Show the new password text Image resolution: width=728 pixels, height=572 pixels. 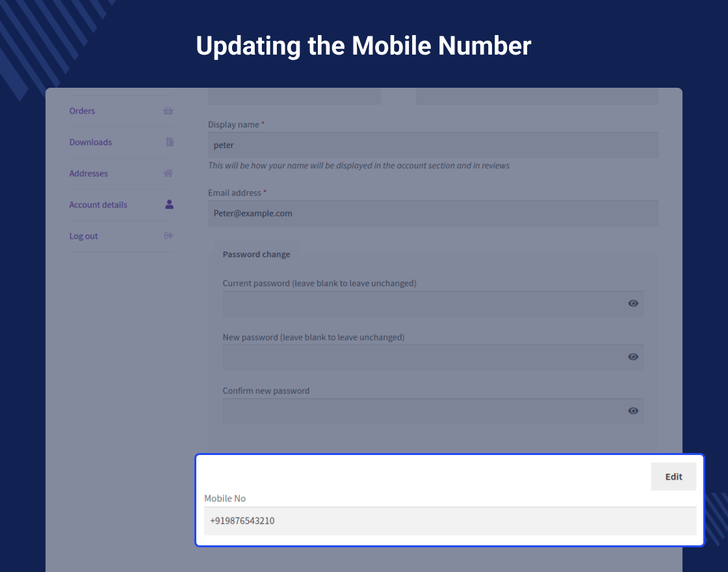(632, 357)
